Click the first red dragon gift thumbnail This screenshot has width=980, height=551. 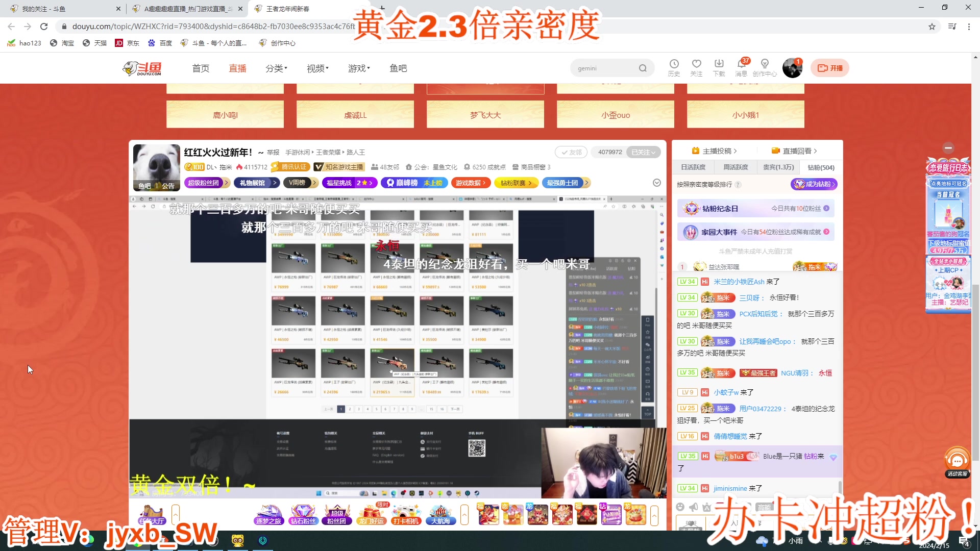coord(488,514)
